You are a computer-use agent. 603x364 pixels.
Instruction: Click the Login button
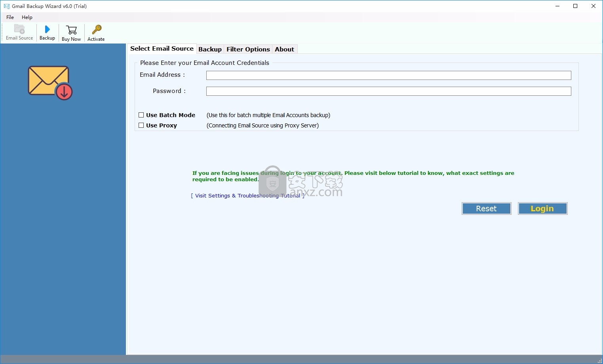click(x=542, y=209)
